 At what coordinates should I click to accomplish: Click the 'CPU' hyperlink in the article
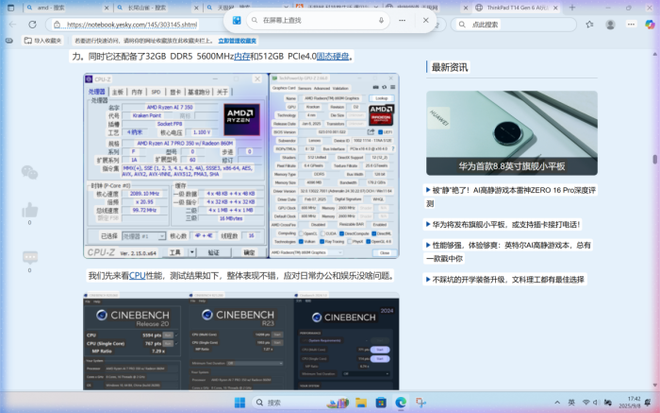pyautogui.click(x=137, y=275)
